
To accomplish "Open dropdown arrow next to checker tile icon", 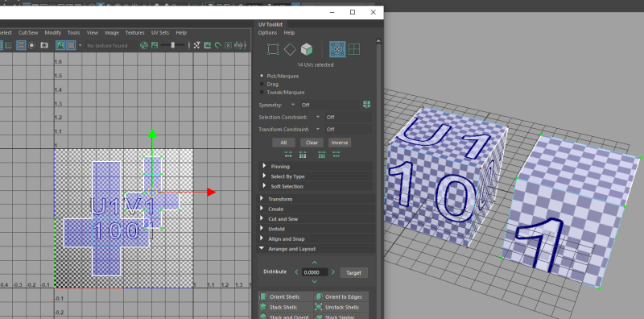I will tap(80, 45).
